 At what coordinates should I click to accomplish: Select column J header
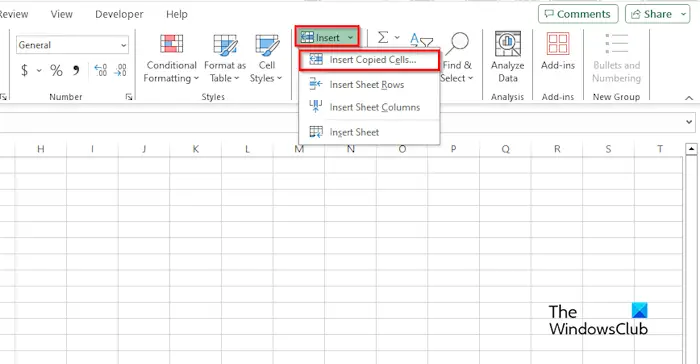coord(144,149)
